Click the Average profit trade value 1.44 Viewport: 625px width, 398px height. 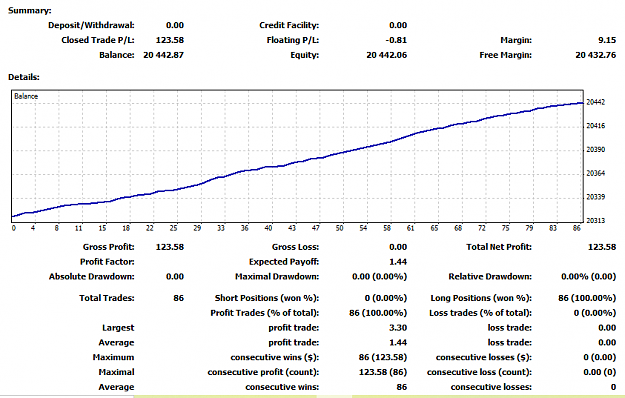tap(398, 343)
